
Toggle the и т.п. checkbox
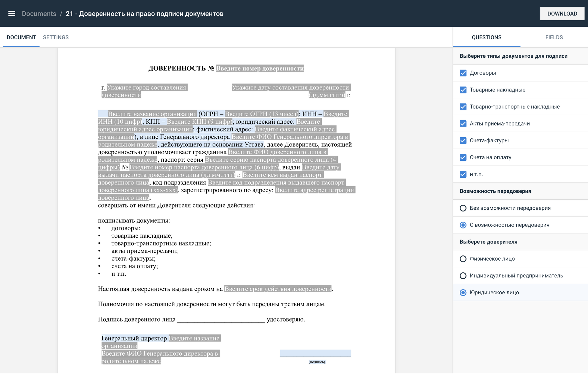[x=463, y=174]
